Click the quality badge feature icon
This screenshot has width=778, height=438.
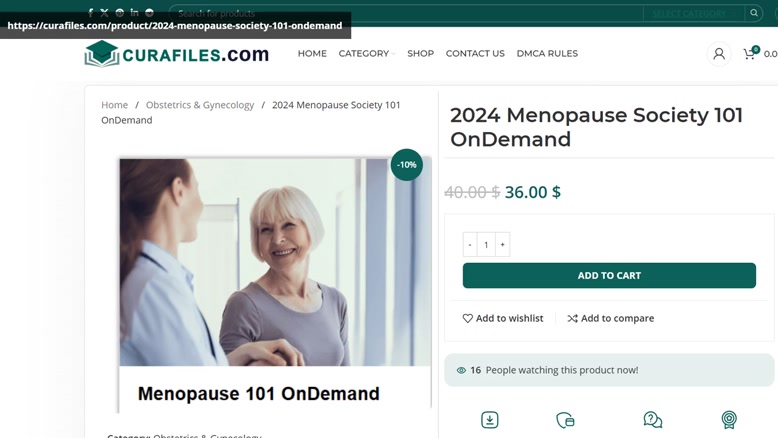tap(729, 420)
